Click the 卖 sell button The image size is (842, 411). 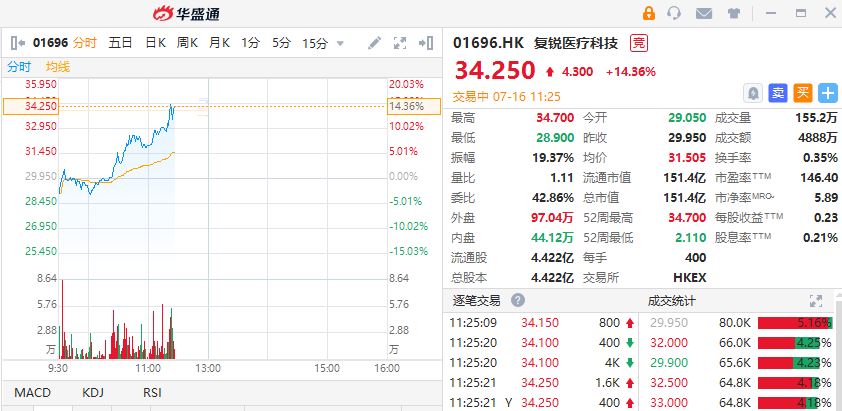tap(778, 93)
